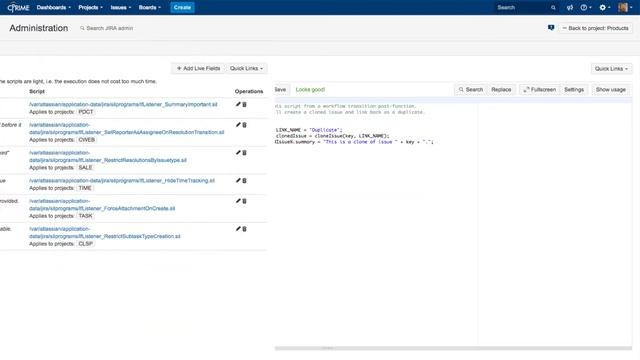Click the feedback icon beside Back to project
This screenshot has height=360, width=640.
pos(551,28)
